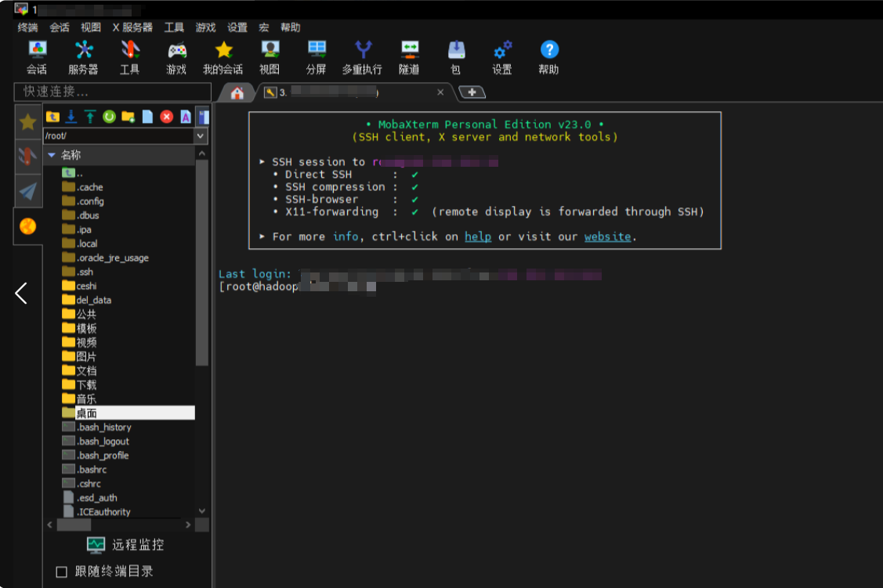Close the SSH session tab 3
Screen dimensions: 883x588
pyautogui.click(x=440, y=92)
